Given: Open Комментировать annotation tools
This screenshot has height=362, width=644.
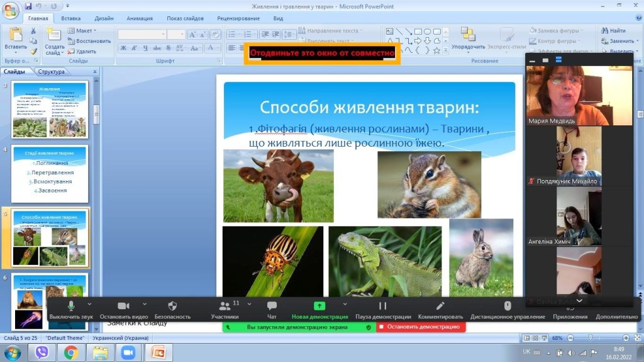Looking at the screenshot, I should 440,307.
